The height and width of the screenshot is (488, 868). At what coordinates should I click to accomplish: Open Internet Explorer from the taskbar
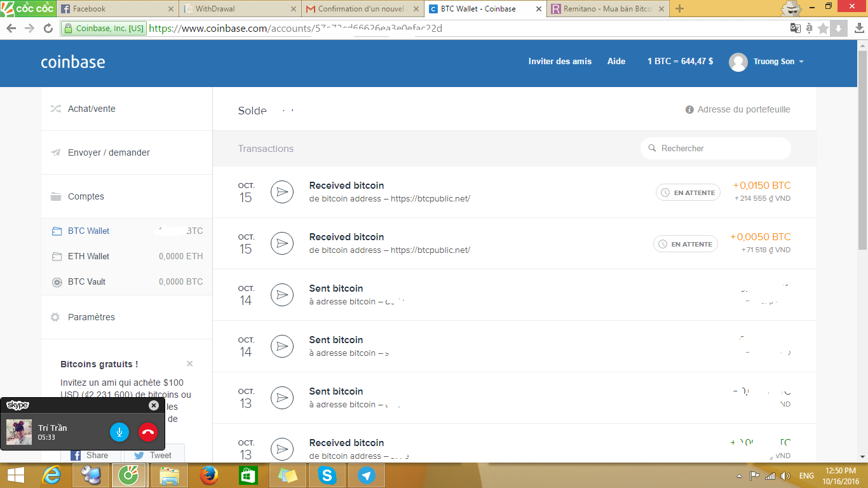point(51,475)
